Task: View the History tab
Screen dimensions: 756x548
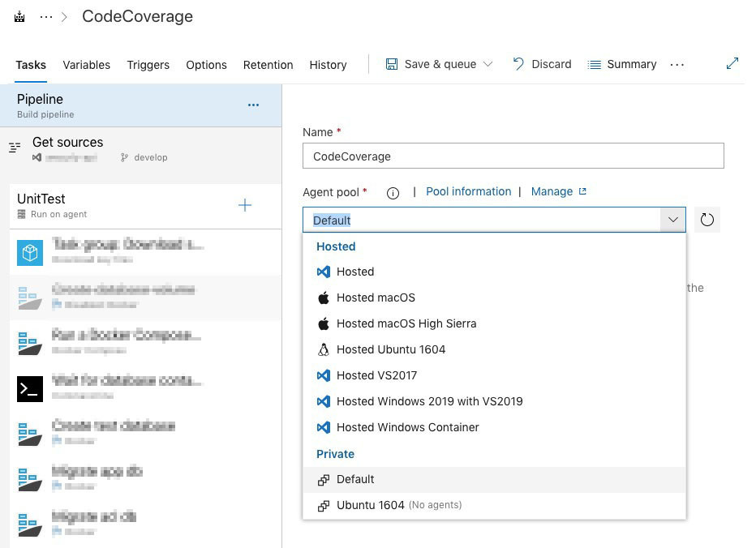Action: pos(328,65)
